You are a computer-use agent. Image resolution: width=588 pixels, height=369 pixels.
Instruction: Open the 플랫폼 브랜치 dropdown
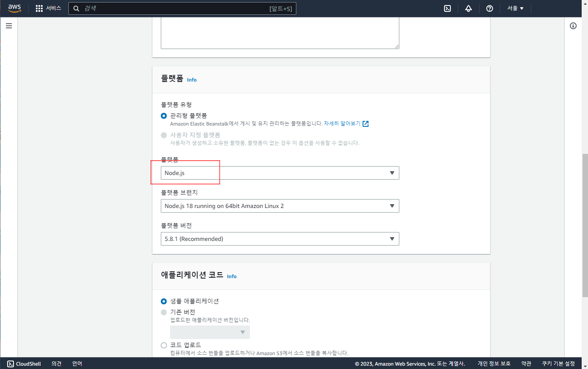coord(280,206)
